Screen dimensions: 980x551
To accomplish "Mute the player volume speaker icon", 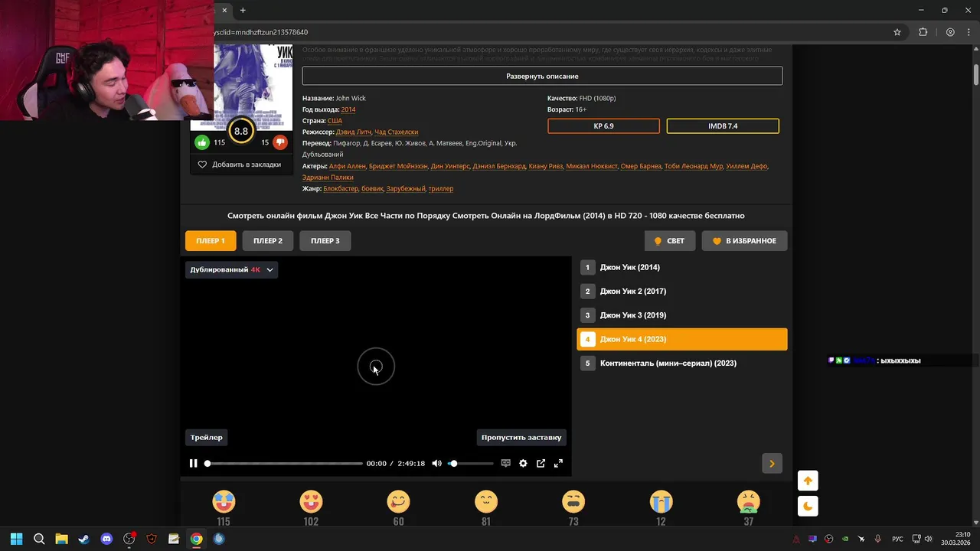I will pos(436,463).
